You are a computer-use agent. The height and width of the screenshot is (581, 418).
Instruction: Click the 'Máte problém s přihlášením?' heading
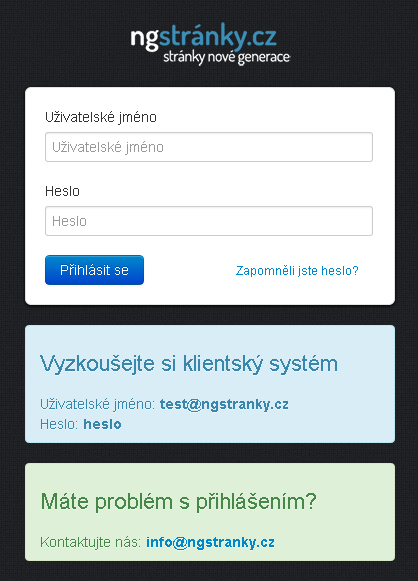click(x=179, y=502)
